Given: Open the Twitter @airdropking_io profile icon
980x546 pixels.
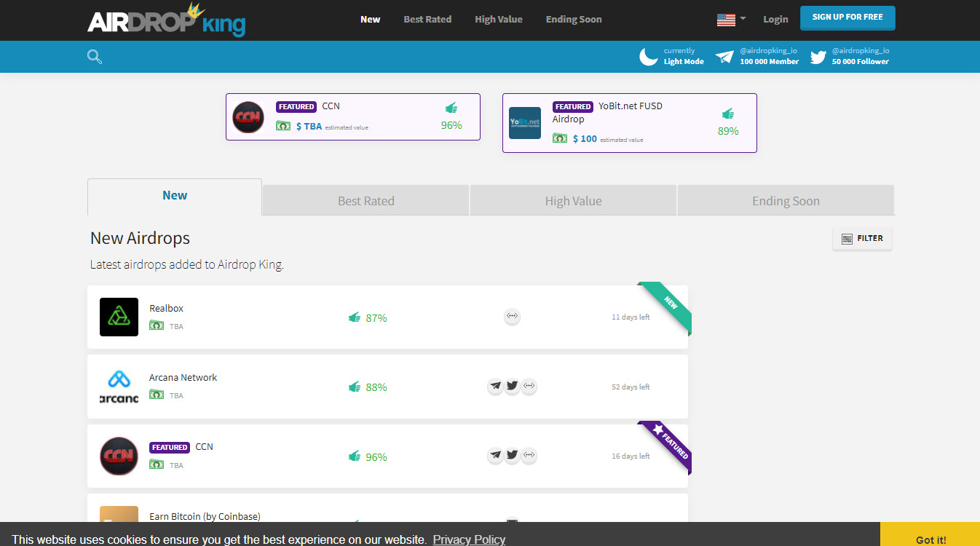Looking at the screenshot, I should click(818, 57).
